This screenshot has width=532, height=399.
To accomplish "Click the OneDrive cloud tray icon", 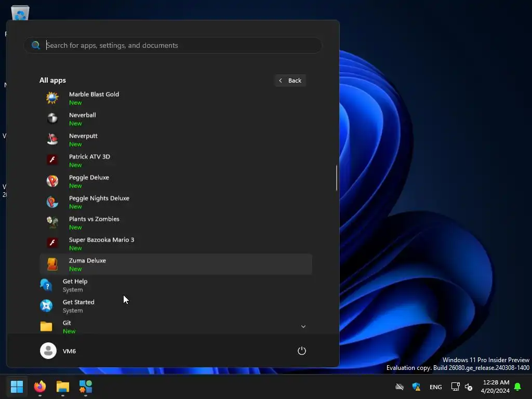I will coord(400,387).
